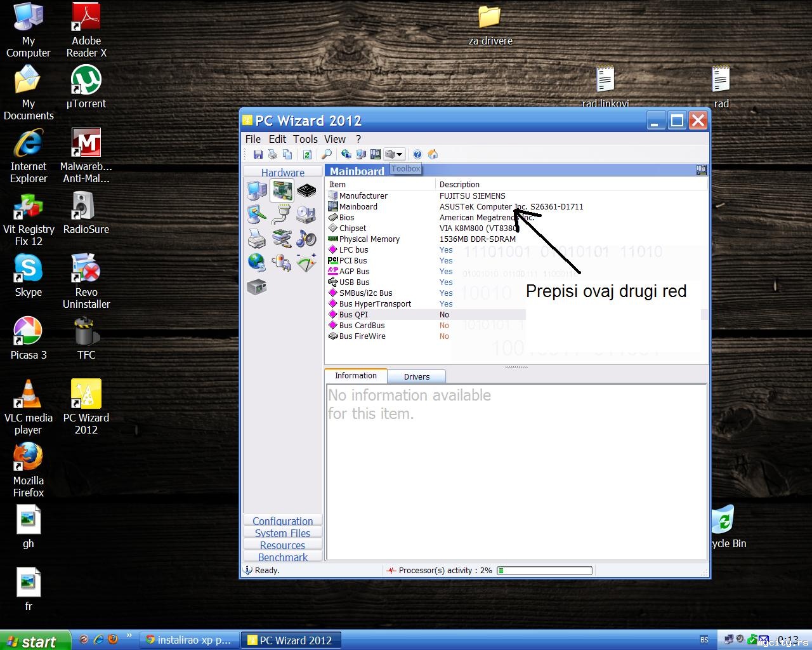Switch to the Drivers tab
The image size is (812, 650).
coord(416,376)
